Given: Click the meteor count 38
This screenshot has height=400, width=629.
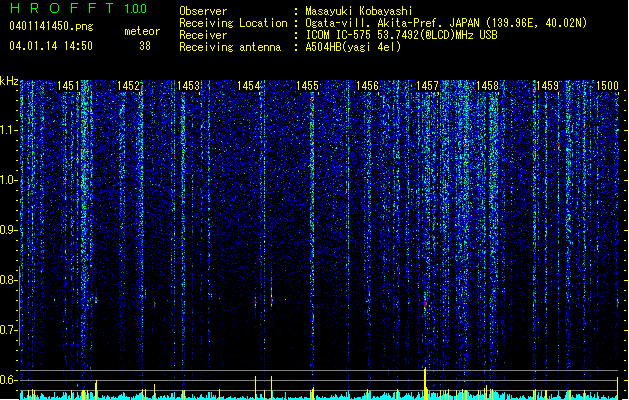Looking at the screenshot, I should (145, 46).
